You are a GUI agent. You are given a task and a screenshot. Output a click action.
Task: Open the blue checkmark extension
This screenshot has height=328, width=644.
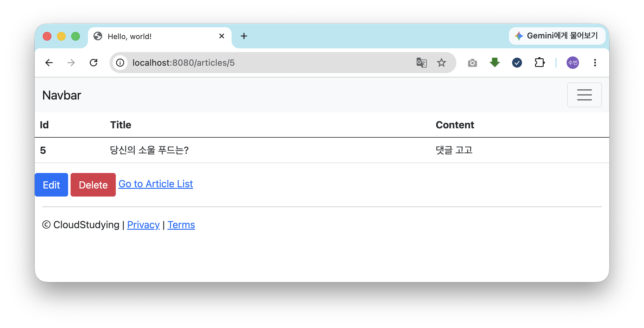(517, 63)
